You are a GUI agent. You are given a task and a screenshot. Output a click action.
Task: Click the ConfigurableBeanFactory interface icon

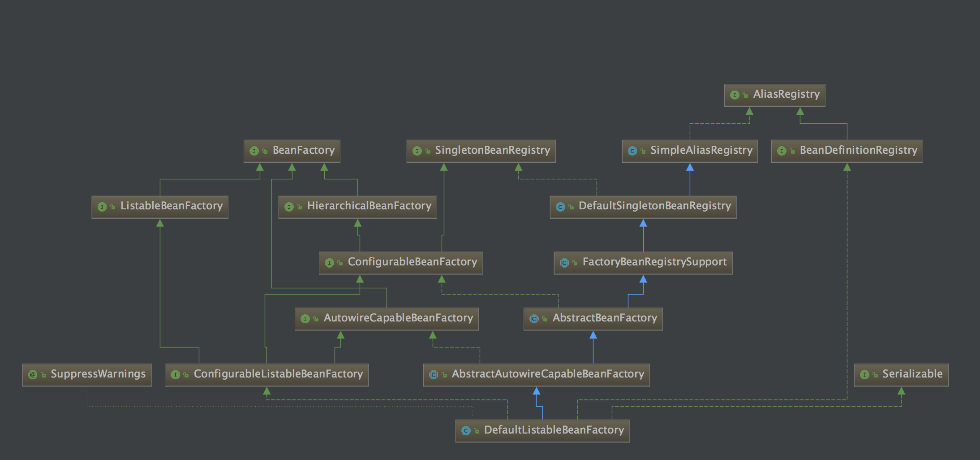329,263
